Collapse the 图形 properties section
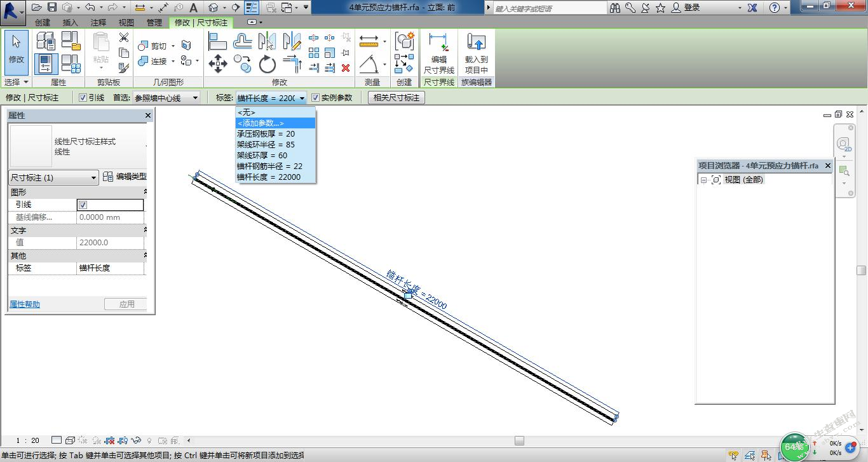The height and width of the screenshot is (462, 868). [x=145, y=192]
